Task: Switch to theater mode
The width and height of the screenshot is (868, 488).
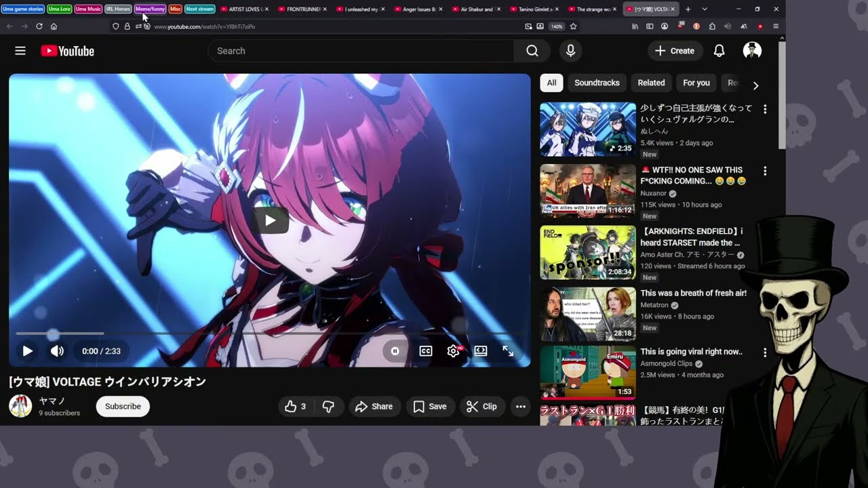Action: click(x=481, y=351)
